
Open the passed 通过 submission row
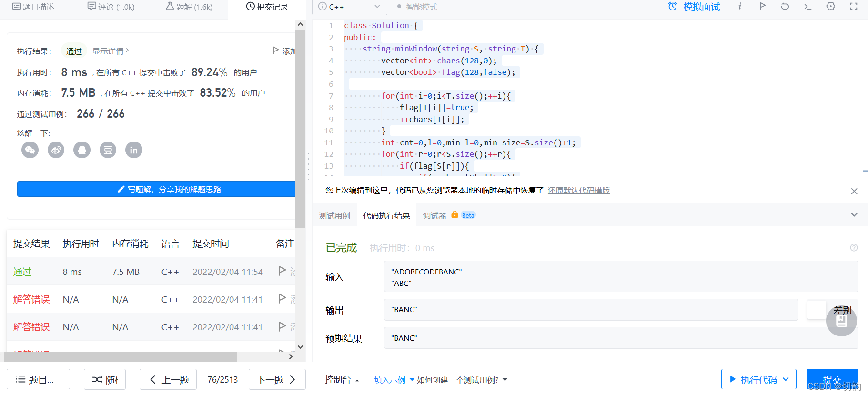(x=151, y=272)
